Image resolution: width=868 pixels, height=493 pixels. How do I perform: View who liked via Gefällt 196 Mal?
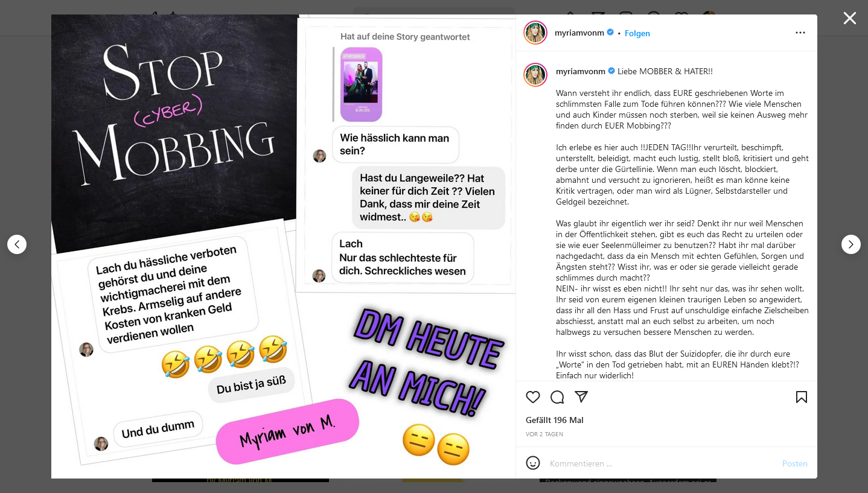click(555, 420)
